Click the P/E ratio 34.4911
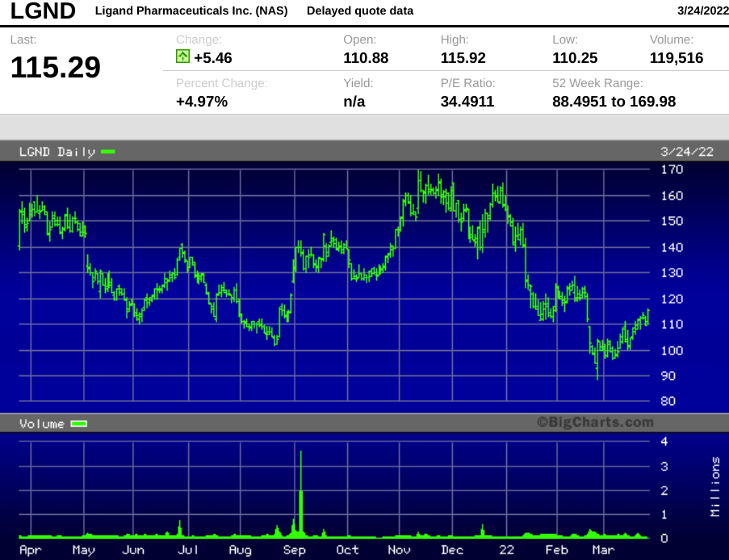The image size is (729, 560). coord(467,102)
